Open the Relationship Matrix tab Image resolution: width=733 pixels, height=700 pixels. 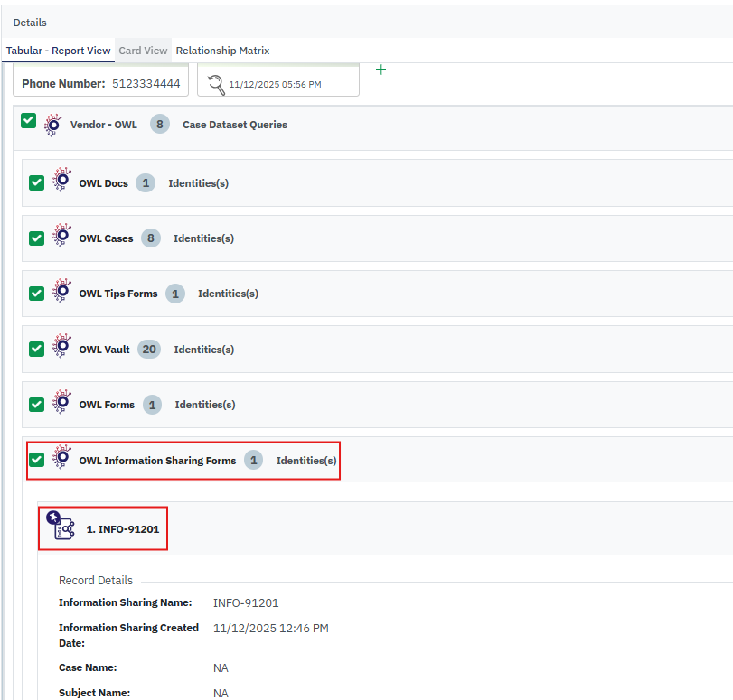222,51
